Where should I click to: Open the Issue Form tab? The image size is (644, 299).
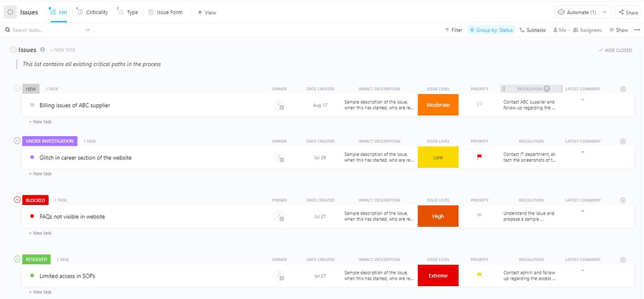[166, 12]
